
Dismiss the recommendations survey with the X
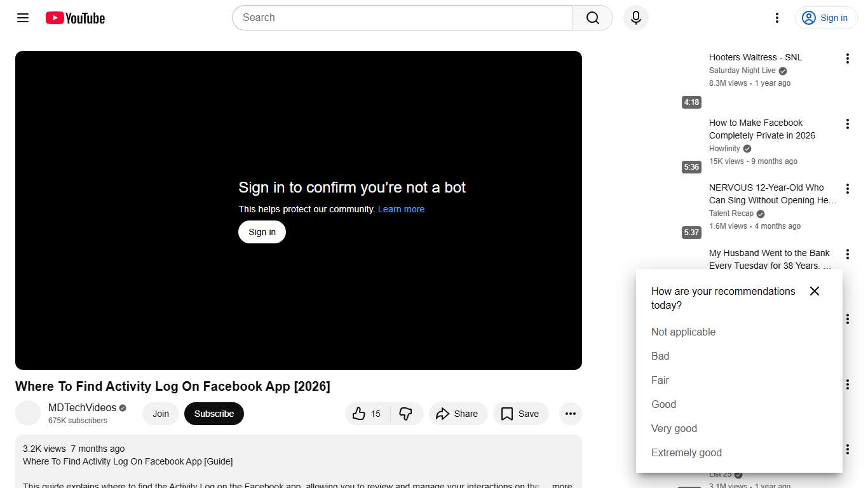tap(815, 291)
